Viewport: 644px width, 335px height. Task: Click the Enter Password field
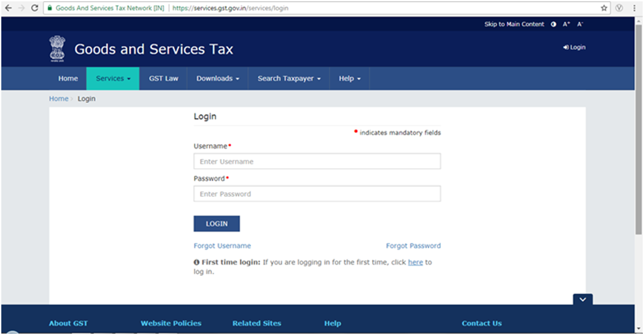point(317,194)
